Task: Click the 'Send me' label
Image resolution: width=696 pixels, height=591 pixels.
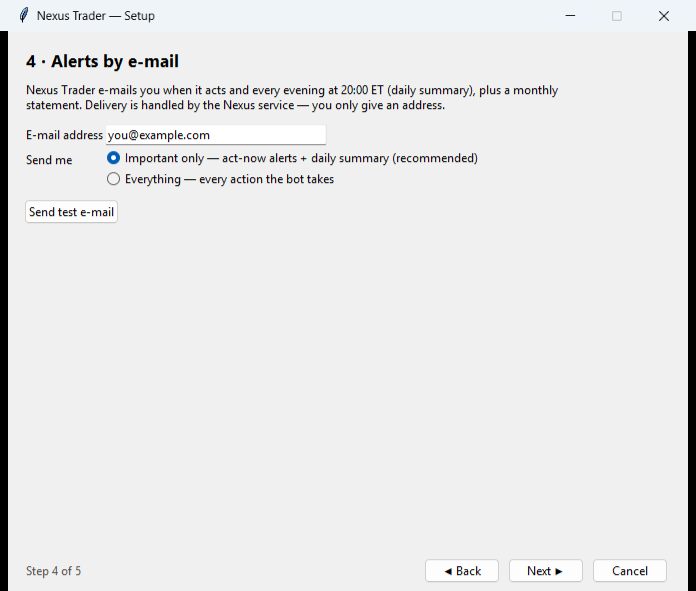Action: pos(49,160)
